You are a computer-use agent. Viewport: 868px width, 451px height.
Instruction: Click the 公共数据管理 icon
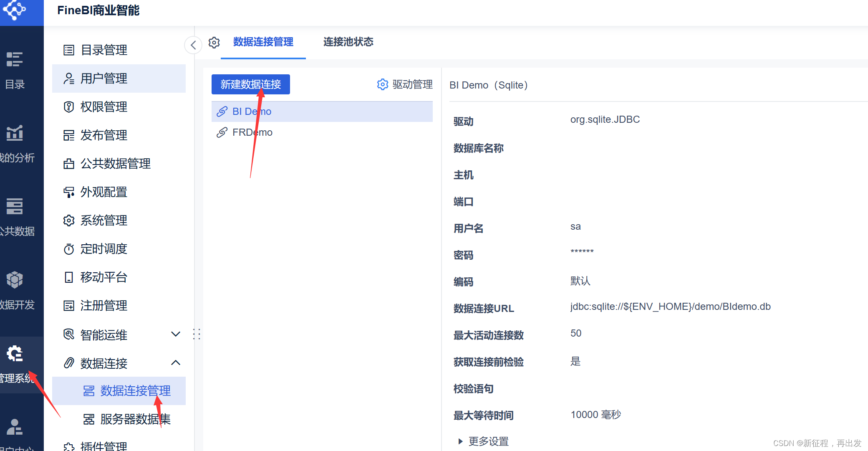tap(69, 164)
